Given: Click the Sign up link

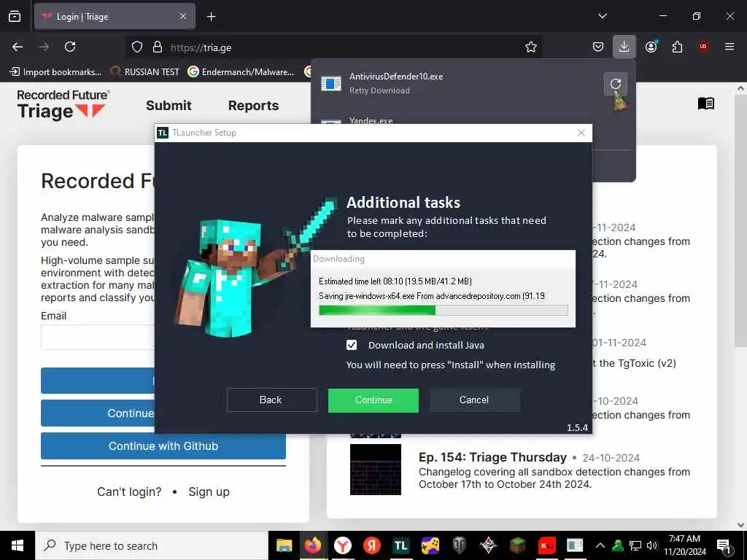Looking at the screenshot, I should pyautogui.click(x=209, y=491).
